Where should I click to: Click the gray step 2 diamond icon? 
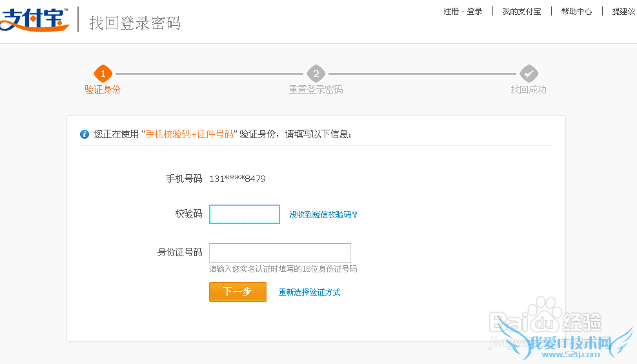pyautogui.click(x=316, y=74)
